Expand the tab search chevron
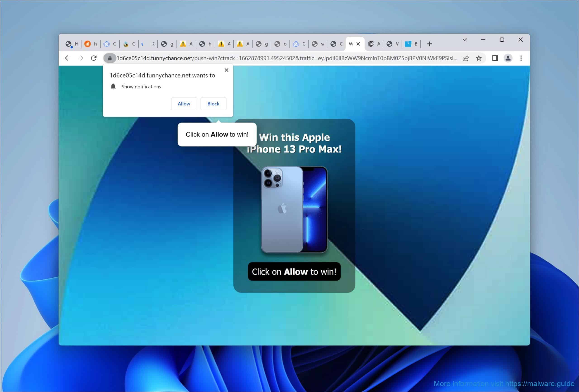The width and height of the screenshot is (579, 392). pyautogui.click(x=465, y=40)
